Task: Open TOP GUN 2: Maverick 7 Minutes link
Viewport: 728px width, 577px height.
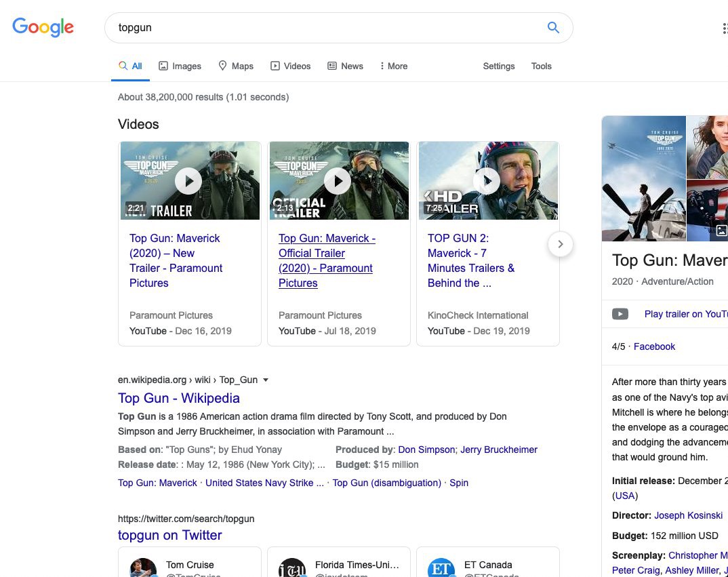Action: click(x=471, y=260)
